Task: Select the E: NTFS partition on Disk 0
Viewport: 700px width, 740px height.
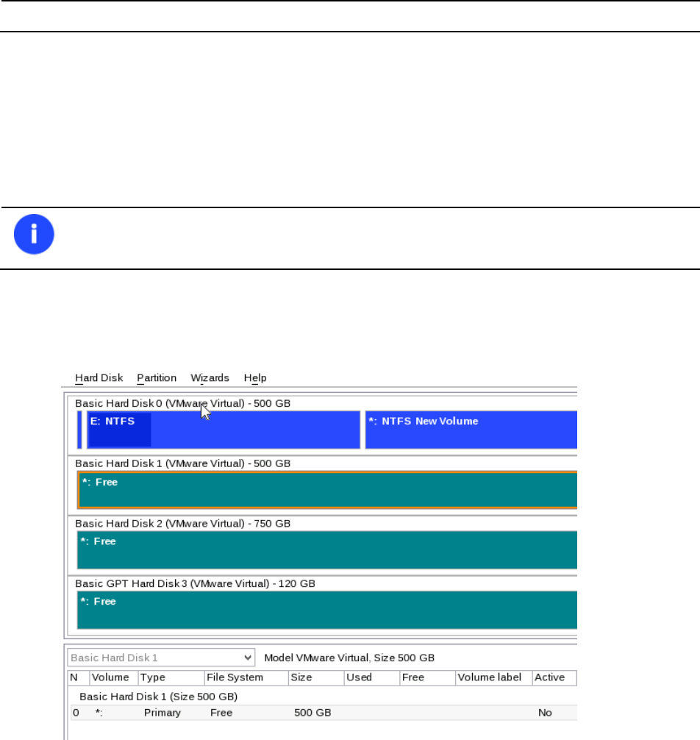Action: [224, 430]
